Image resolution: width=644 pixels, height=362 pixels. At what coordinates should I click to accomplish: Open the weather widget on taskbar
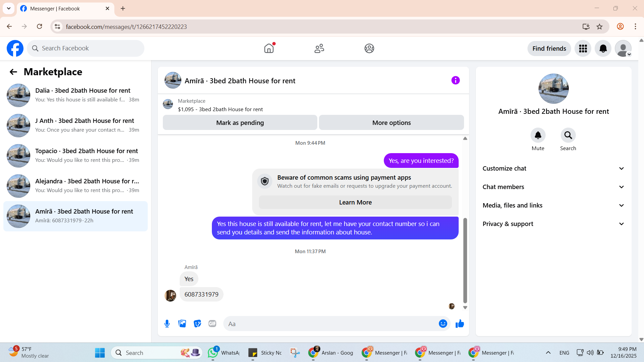point(29,353)
